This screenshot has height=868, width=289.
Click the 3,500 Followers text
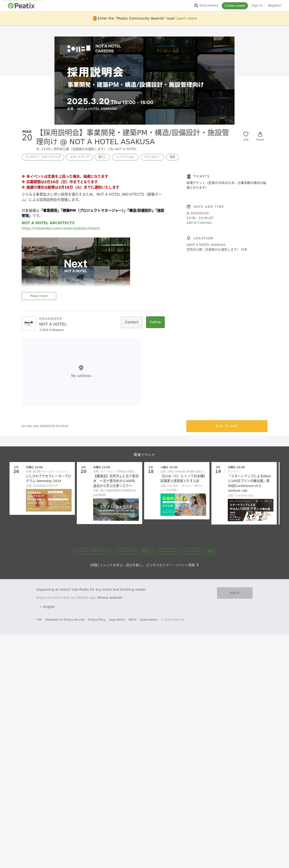52,330
